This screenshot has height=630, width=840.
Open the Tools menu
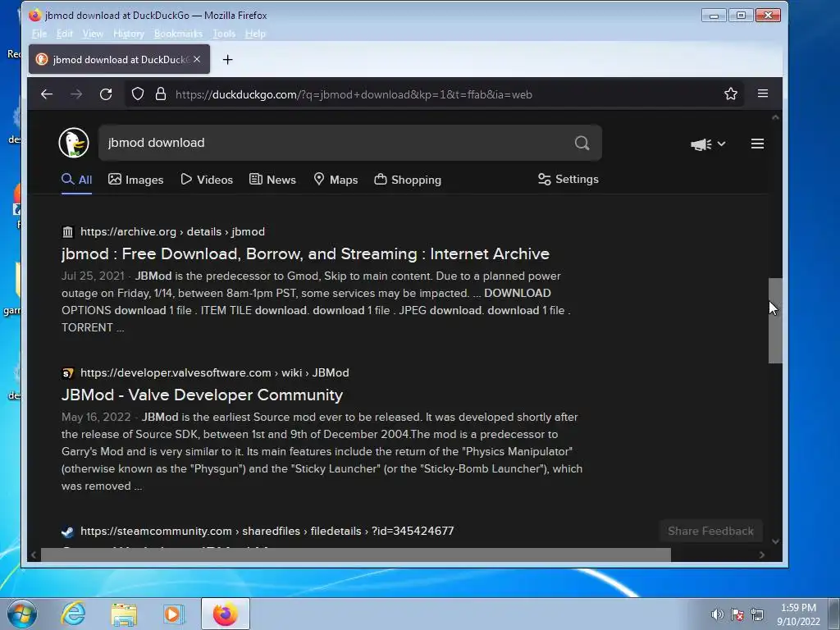pos(224,34)
